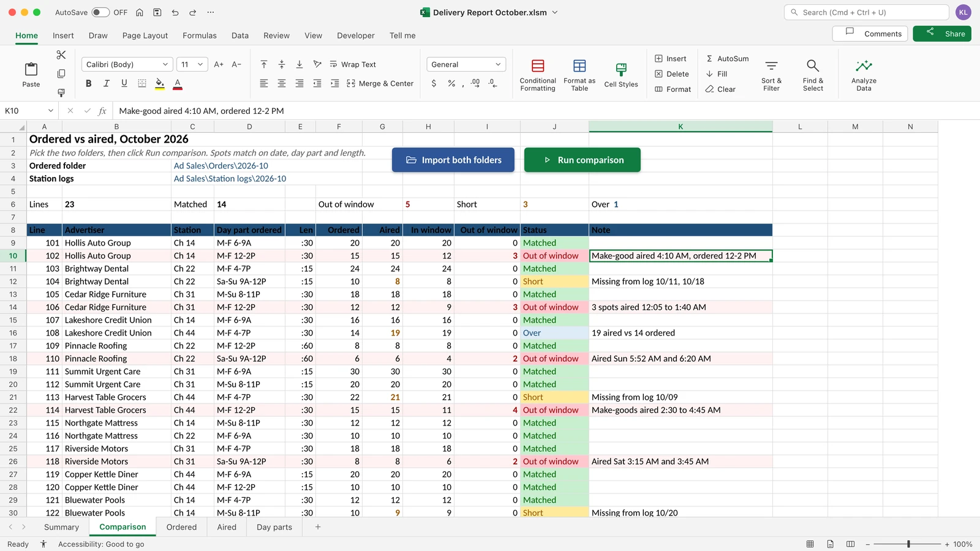Click the Copy icon below Cut
Screen dimensions: 980x551
61,73
